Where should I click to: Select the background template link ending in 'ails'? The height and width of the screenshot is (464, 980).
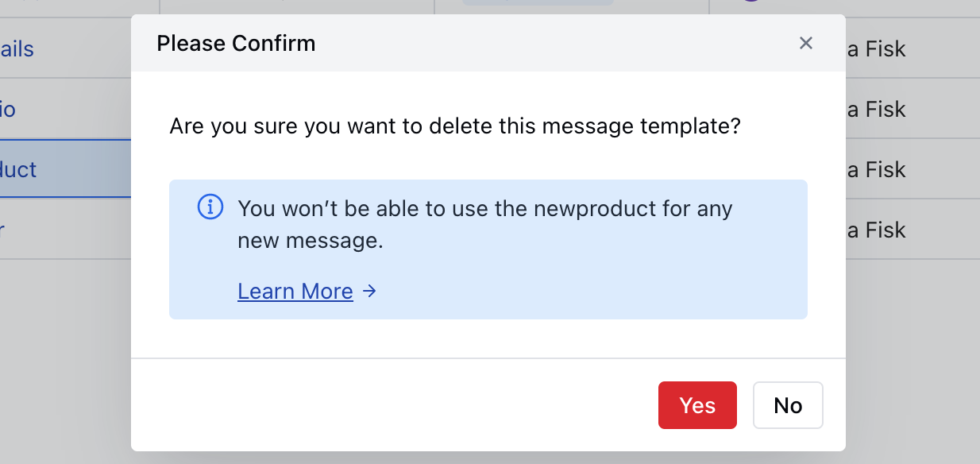point(17,49)
